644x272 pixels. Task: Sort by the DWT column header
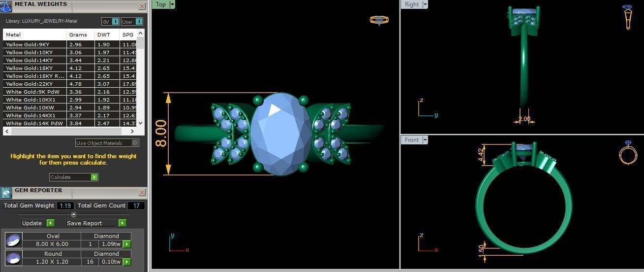(x=107, y=34)
